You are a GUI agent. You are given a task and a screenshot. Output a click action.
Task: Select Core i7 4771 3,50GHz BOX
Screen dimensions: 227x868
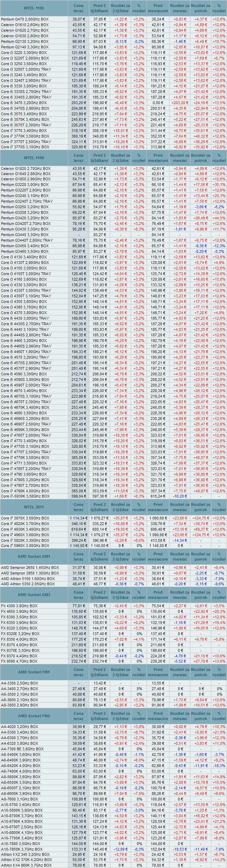(x=24, y=463)
